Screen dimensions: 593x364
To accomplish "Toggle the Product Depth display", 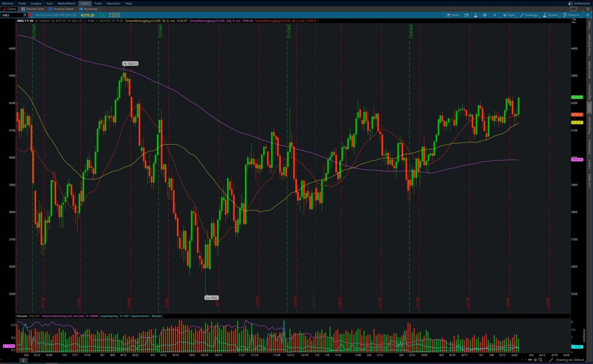I will pos(61,9).
